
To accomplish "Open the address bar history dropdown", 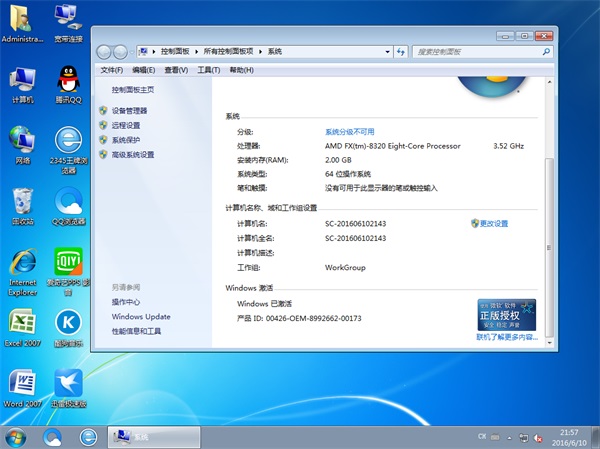I will point(388,52).
